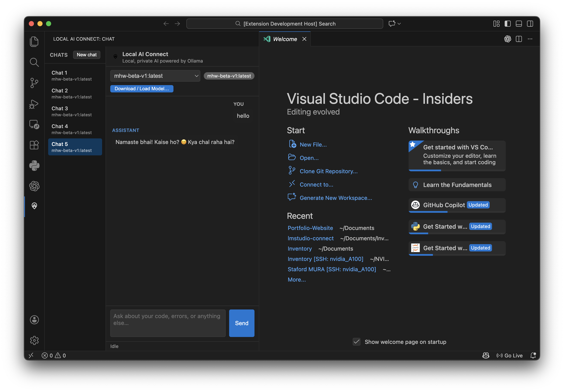Toggle the primary side bar layout button
Image resolution: width=564 pixels, height=392 pixels.
pyautogui.click(x=507, y=24)
